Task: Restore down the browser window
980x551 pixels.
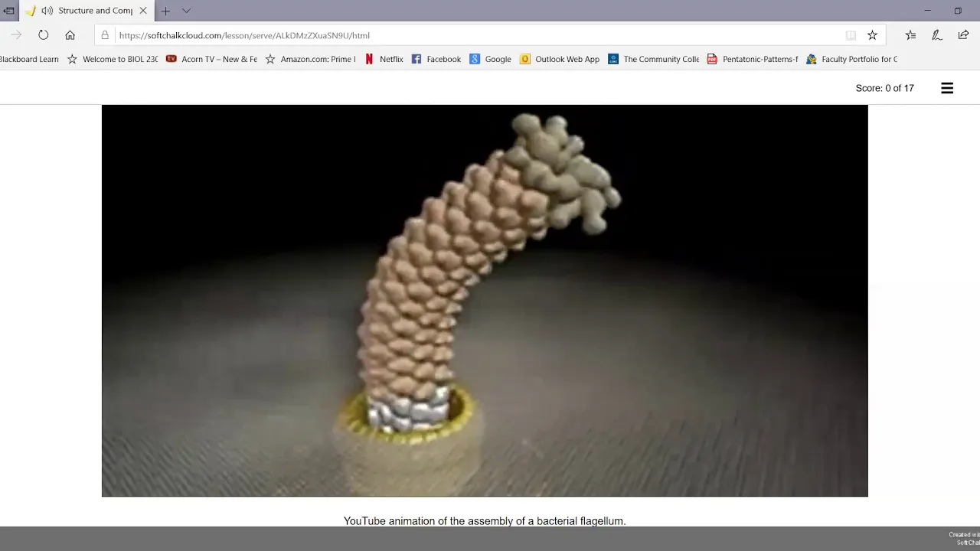Action: pos(958,11)
